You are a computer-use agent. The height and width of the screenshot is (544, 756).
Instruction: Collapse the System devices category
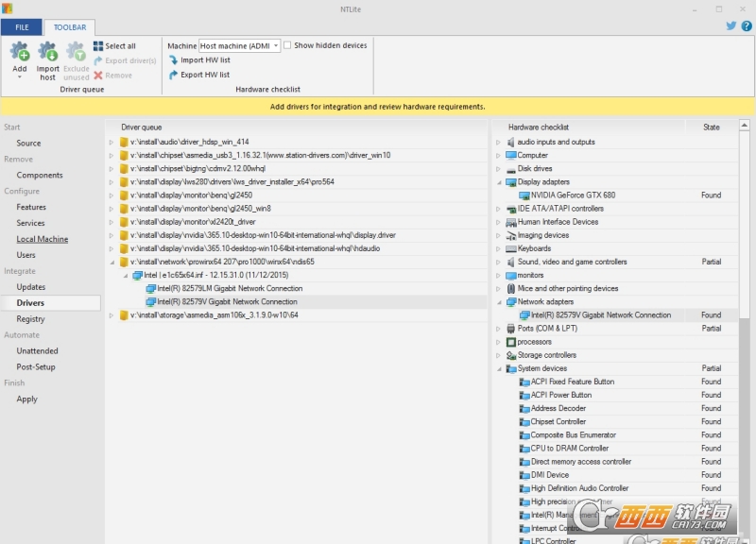click(499, 368)
